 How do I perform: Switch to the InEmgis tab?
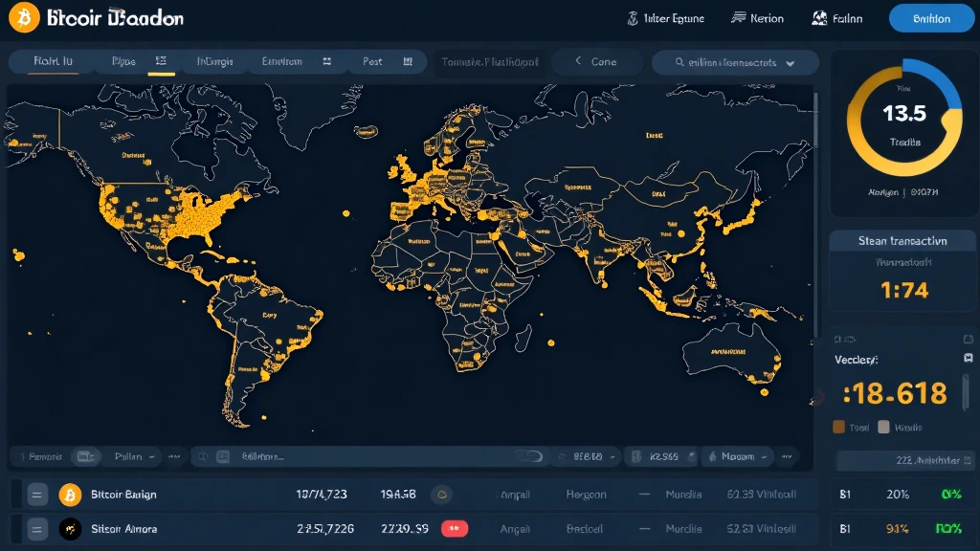coord(215,61)
